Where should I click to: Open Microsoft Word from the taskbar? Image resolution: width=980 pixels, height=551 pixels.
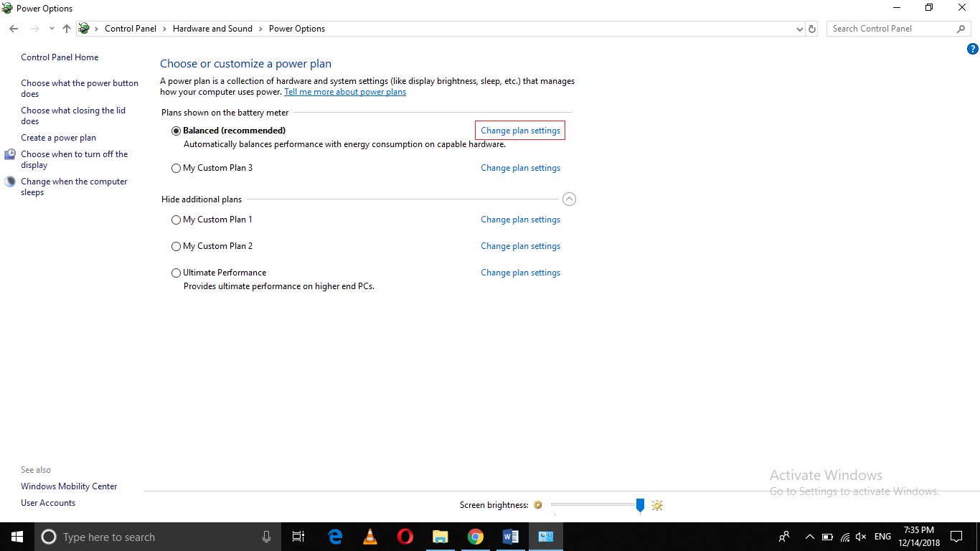click(x=511, y=537)
